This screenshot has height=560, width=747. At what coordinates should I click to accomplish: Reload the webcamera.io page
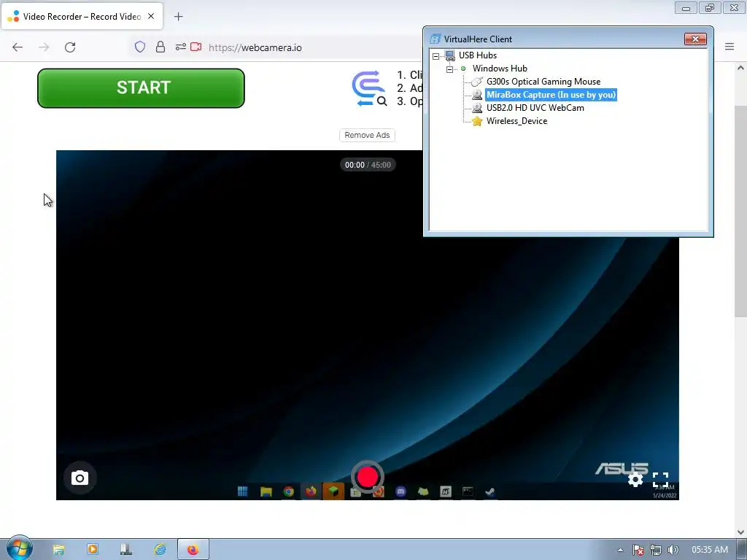[70, 47]
